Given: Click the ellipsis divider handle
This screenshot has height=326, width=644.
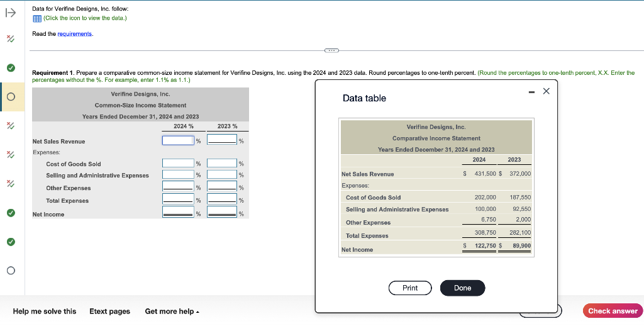Looking at the screenshot, I should click(331, 50).
